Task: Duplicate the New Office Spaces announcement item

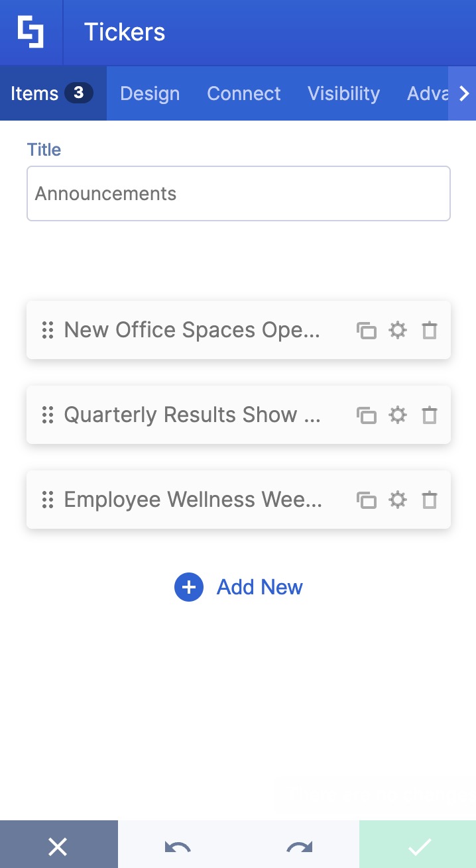Action: click(367, 330)
